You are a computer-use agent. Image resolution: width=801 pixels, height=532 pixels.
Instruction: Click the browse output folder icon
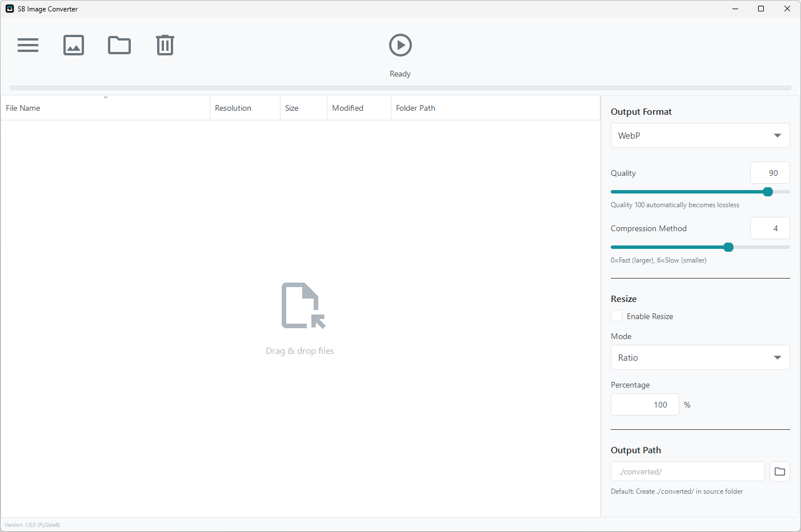pyautogui.click(x=780, y=471)
